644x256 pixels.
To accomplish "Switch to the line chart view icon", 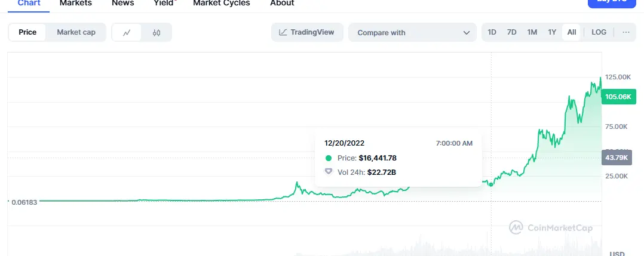I will [x=127, y=32].
